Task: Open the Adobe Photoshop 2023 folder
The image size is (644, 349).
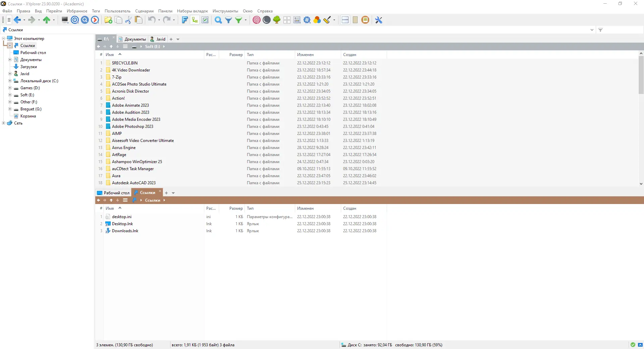Action: pyautogui.click(x=133, y=127)
